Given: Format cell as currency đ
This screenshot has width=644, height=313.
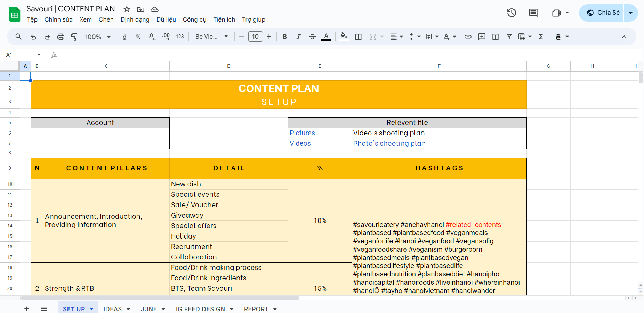Looking at the screenshot, I should pyautogui.click(x=124, y=37).
